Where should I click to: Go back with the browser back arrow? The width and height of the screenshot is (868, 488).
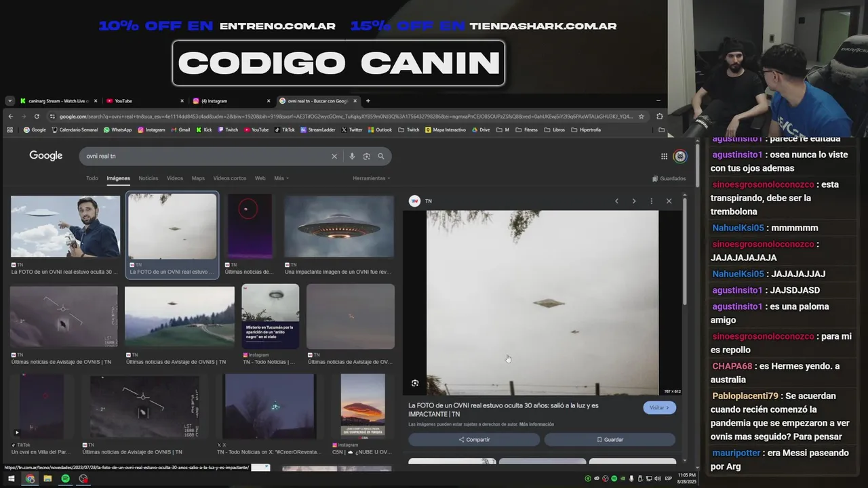pos(11,116)
